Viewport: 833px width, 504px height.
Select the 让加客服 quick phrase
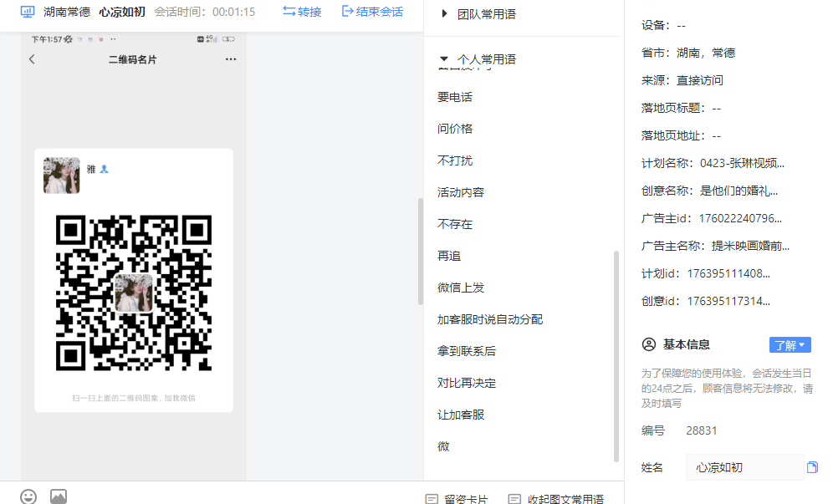(461, 415)
